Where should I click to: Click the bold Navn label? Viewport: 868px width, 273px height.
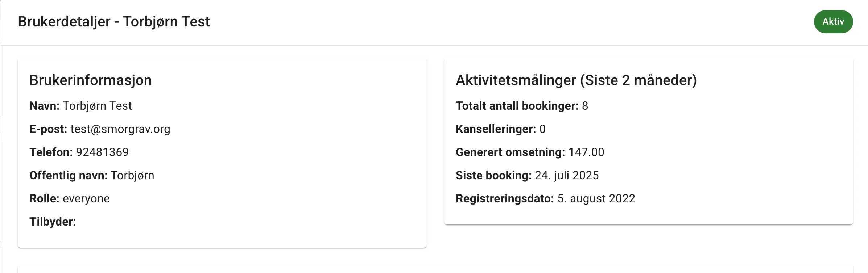(44, 106)
